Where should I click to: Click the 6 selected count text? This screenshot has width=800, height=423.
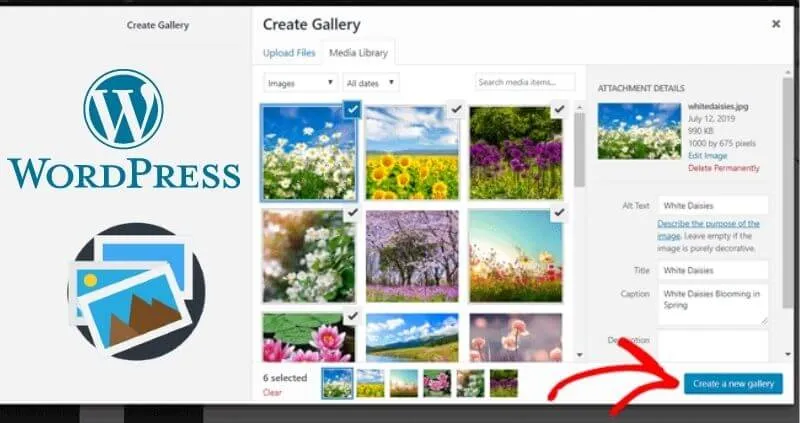coord(285,378)
